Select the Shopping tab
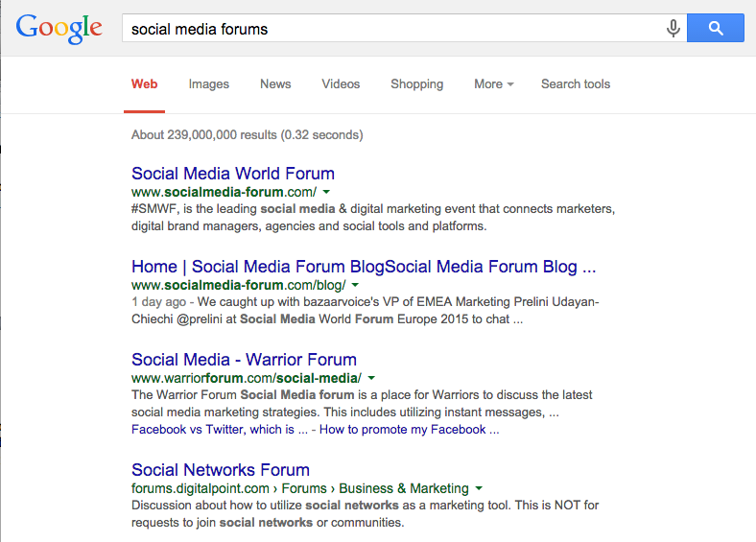The height and width of the screenshot is (542, 756). [x=416, y=84]
